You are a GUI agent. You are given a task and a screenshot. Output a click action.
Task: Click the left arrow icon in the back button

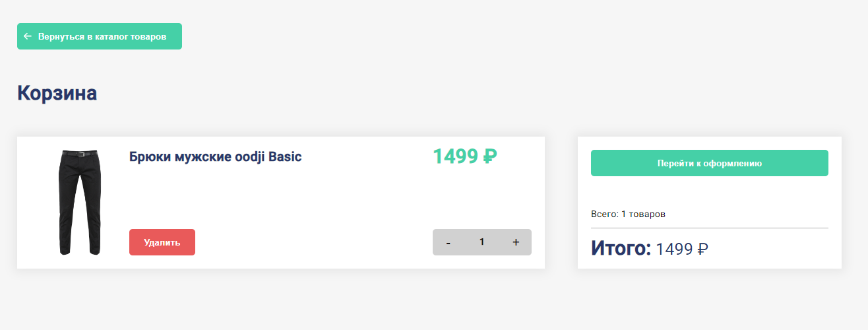coord(28,36)
